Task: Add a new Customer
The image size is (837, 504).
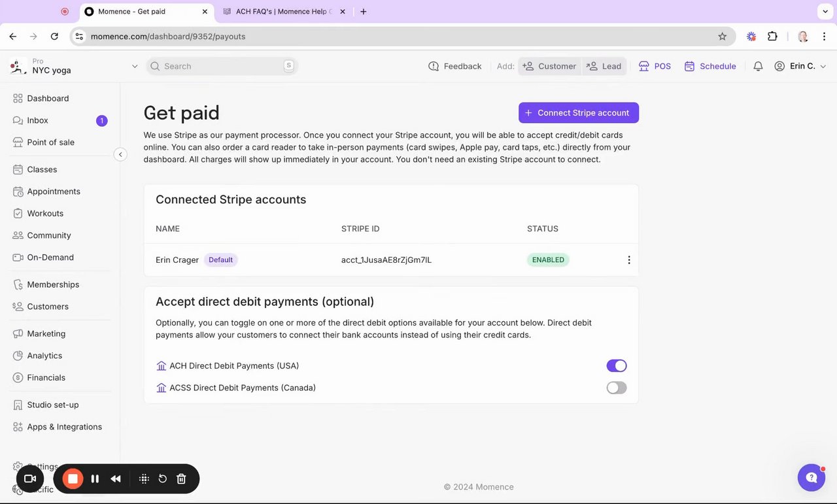Action: tap(549, 66)
